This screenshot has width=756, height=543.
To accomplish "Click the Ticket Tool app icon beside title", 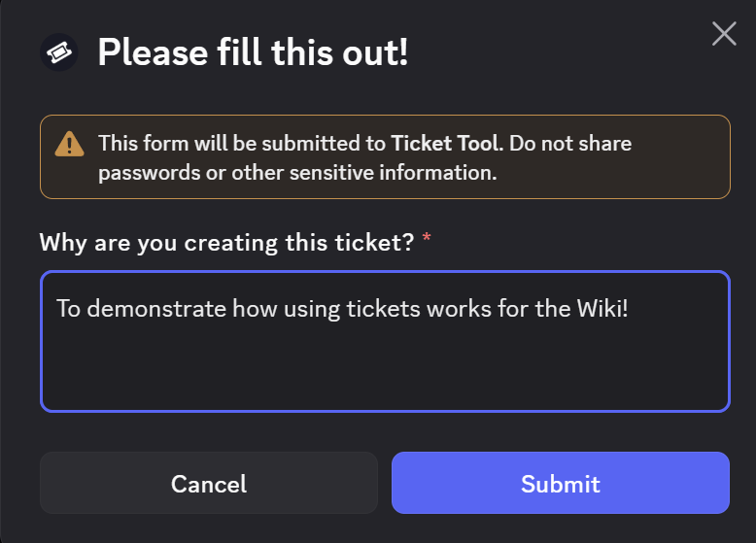I will tap(59, 51).
